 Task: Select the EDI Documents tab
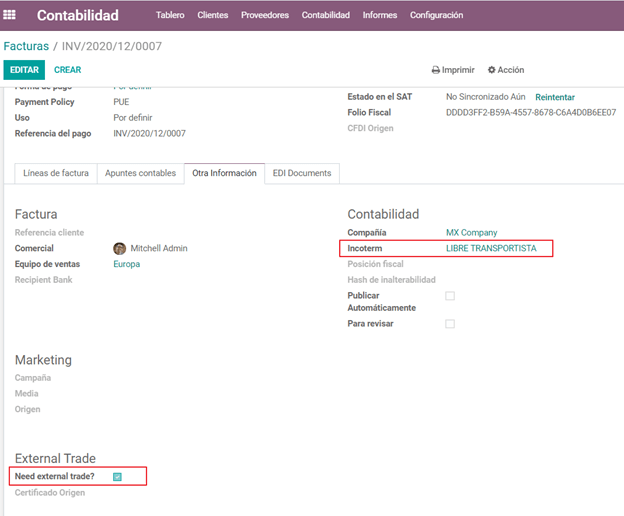[x=302, y=173]
